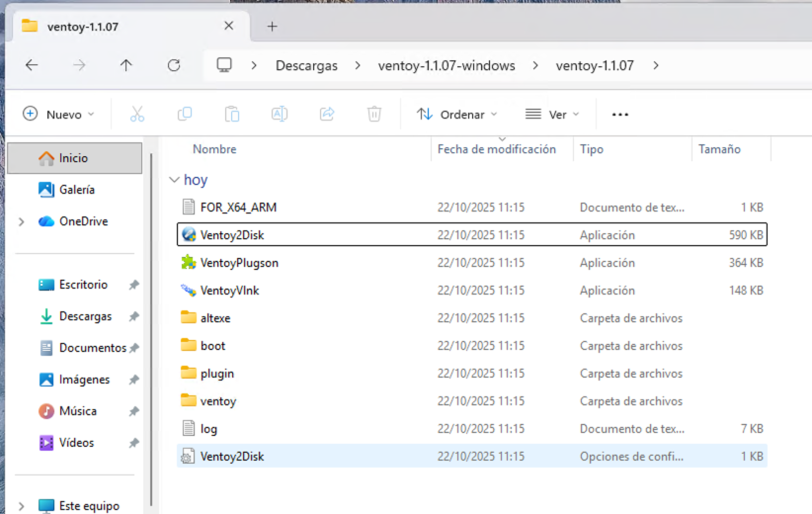Click chevron after Descargas in breadcrumb

[x=358, y=65]
